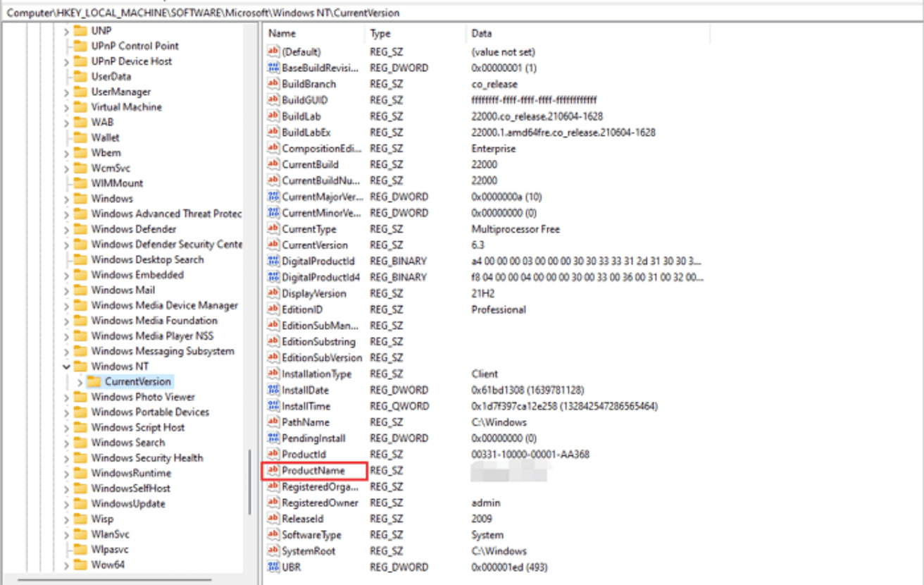The image size is (924, 585).
Task: Click the InstallTime QWORD value icon
Action: coord(273,407)
